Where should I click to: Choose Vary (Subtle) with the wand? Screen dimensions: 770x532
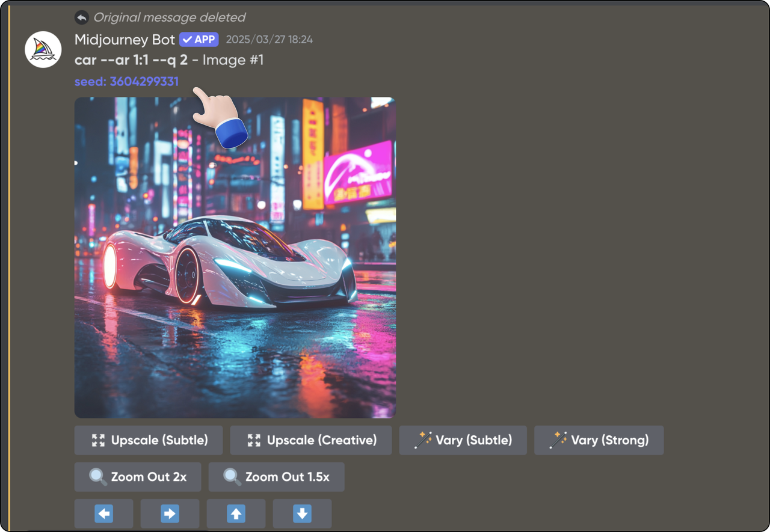(x=463, y=440)
